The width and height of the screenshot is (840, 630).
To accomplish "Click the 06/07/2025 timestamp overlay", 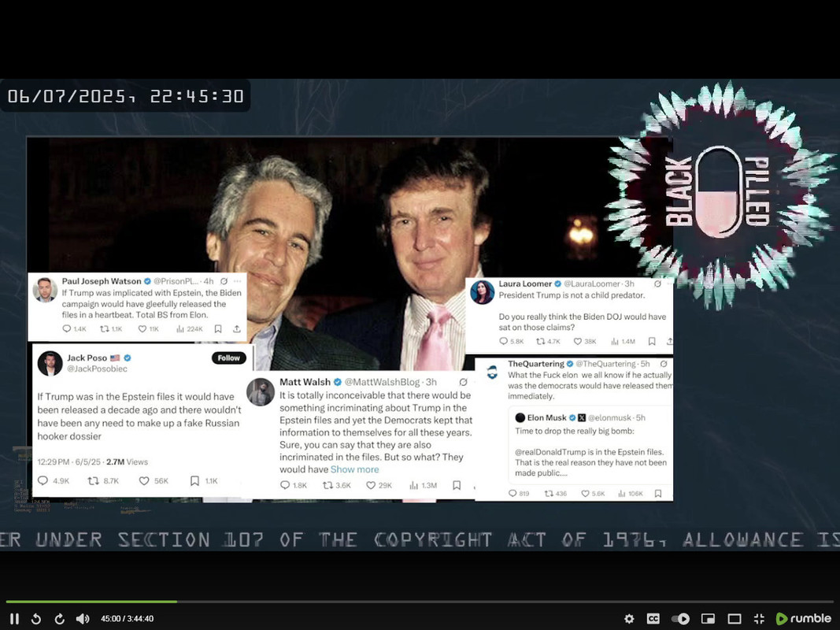I will (x=126, y=96).
